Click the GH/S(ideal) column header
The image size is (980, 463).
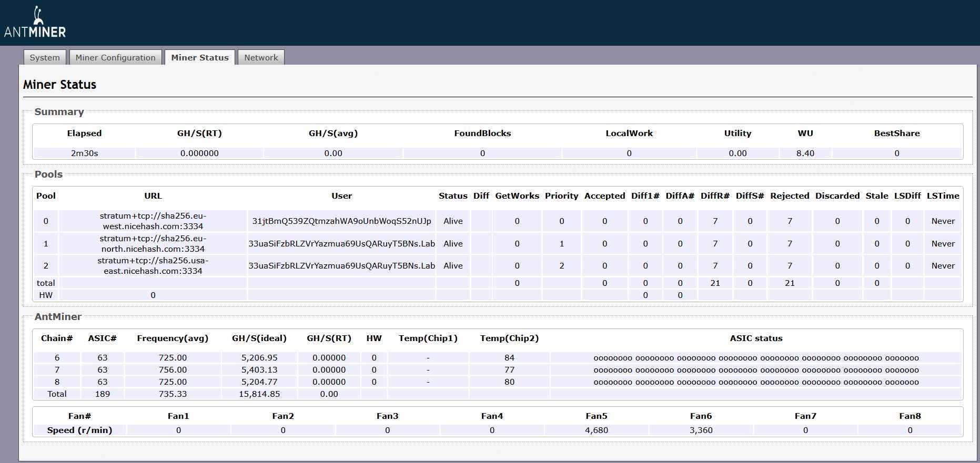259,338
